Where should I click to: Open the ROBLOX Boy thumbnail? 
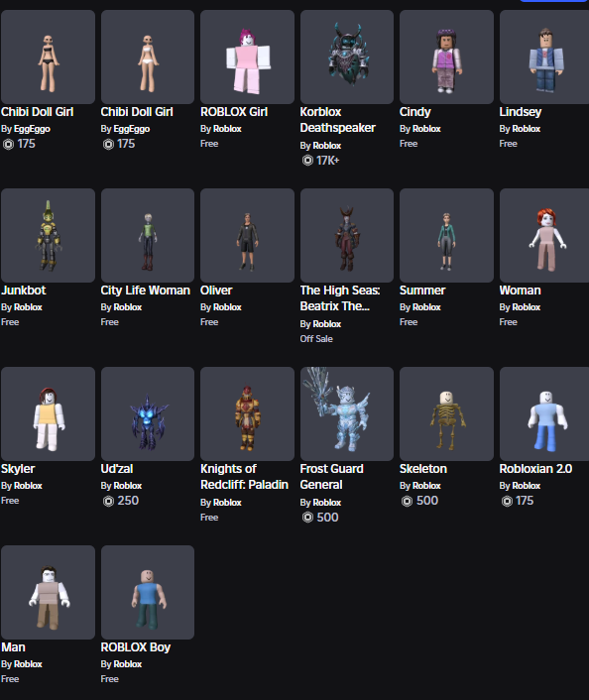pos(148,592)
